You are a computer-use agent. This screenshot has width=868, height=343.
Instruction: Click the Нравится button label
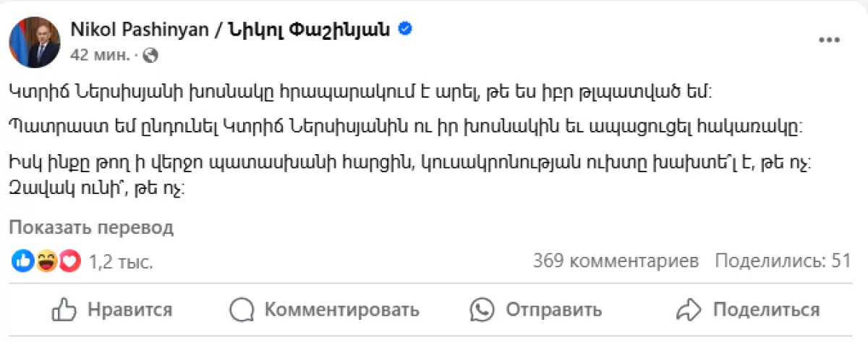coord(129,310)
